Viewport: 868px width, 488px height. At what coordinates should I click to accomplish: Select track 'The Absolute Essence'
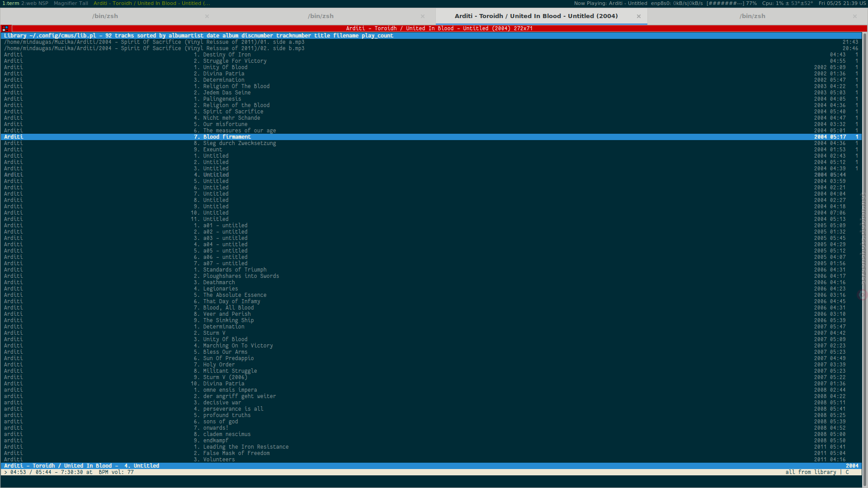(x=431, y=295)
